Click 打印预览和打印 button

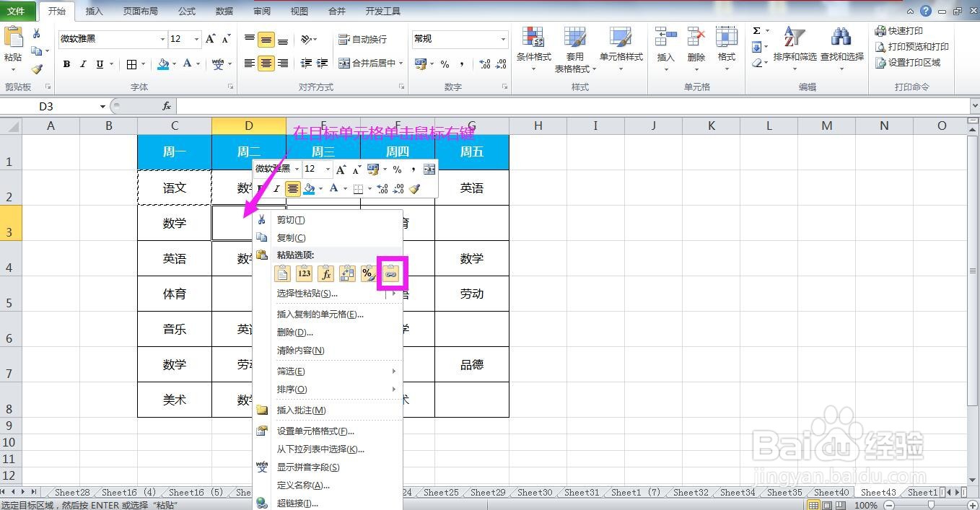912,47
